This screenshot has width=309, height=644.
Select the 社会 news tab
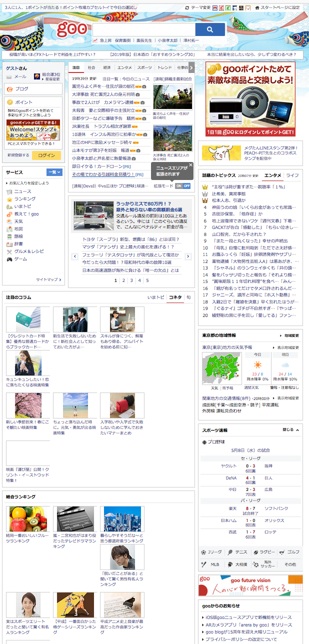tap(91, 67)
